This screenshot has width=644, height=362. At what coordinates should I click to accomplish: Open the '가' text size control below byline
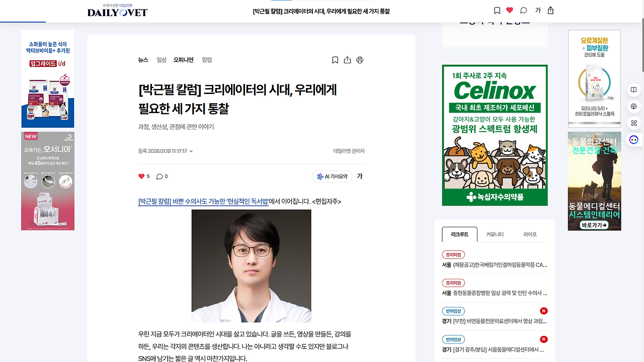(x=360, y=176)
